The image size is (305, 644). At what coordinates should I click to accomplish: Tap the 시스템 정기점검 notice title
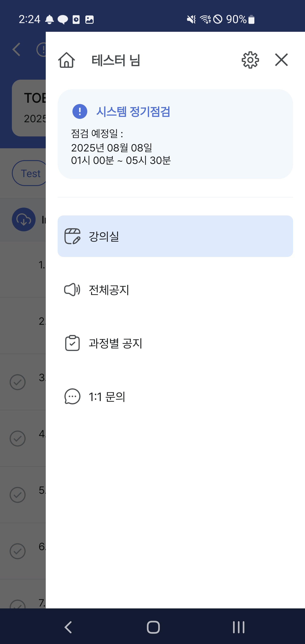(133, 111)
